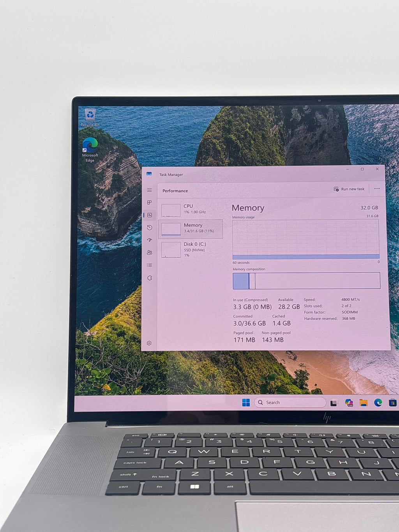Minimize the Task Manager window
This screenshot has width=399, height=532.
348,169
